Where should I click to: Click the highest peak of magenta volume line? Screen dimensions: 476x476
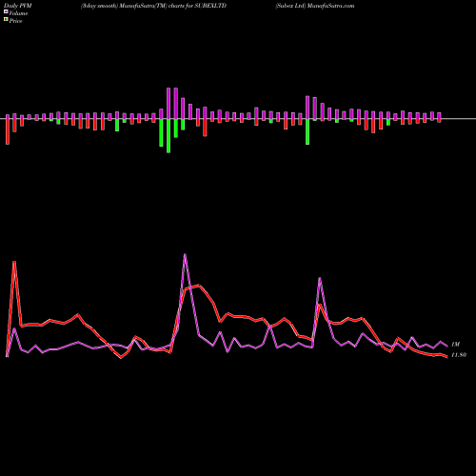click(x=185, y=254)
